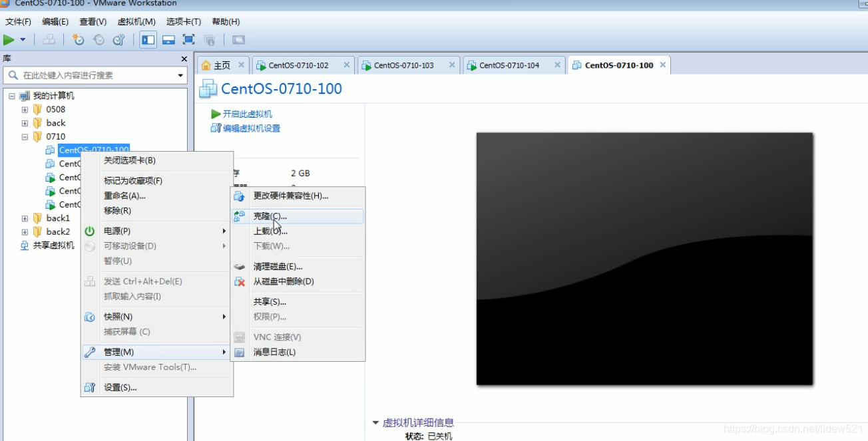Click the green power icon beside 电源(P)
Screen dimensions: 868x441
pyautogui.click(x=90, y=231)
